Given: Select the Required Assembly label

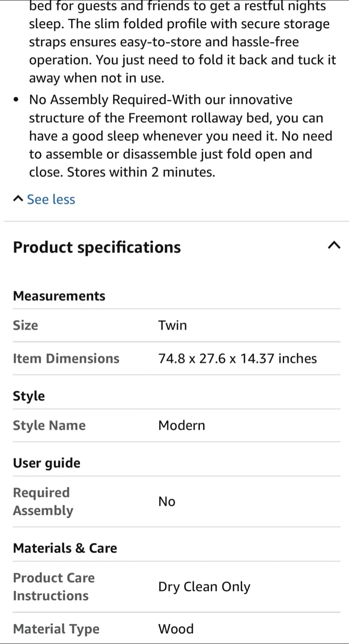Looking at the screenshot, I should pyautogui.click(x=43, y=501).
